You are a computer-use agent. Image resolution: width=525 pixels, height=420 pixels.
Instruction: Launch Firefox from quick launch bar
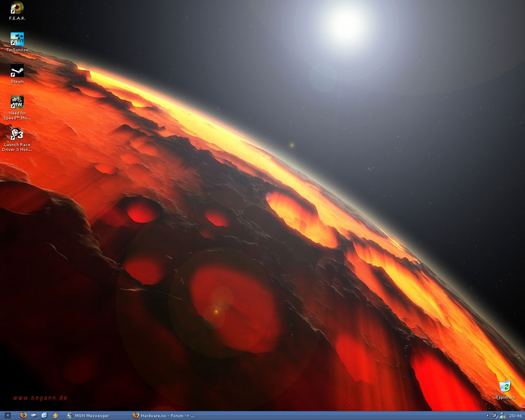pyautogui.click(x=23, y=415)
